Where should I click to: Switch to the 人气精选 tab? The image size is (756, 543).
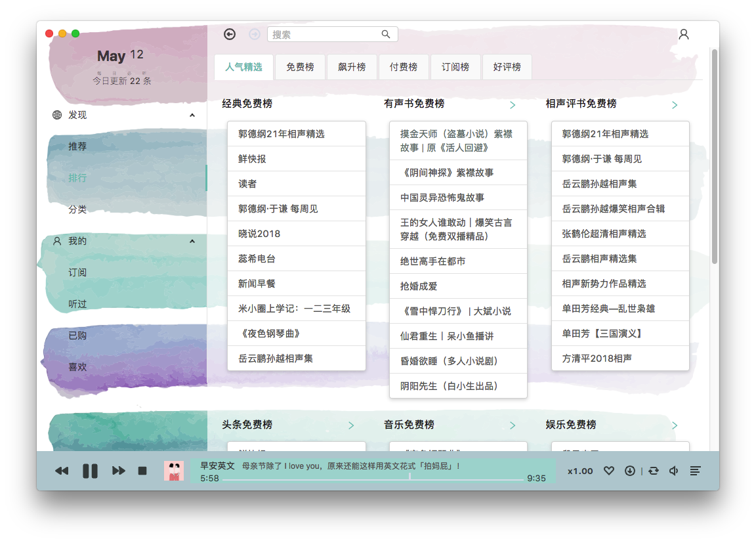coord(244,67)
